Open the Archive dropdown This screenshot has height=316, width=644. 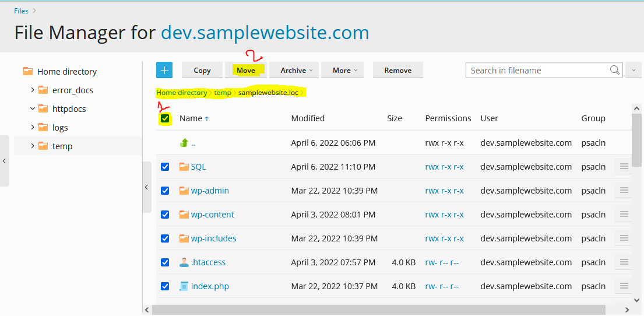(294, 71)
